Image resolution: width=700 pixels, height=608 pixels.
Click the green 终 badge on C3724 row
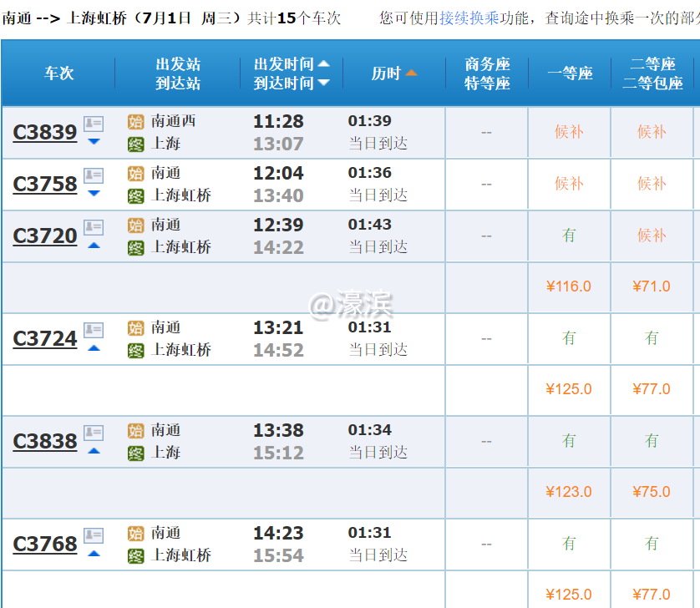pos(135,350)
